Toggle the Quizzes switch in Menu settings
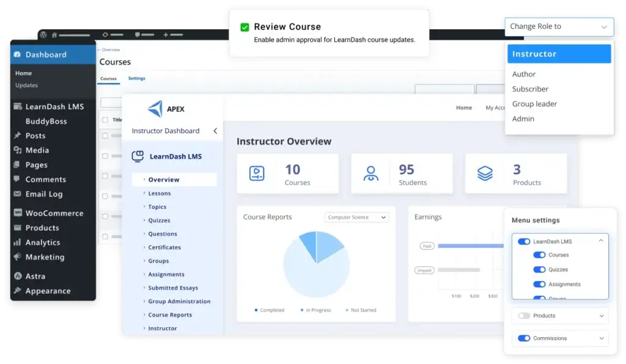The height and width of the screenshot is (364, 626). coord(539,269)
